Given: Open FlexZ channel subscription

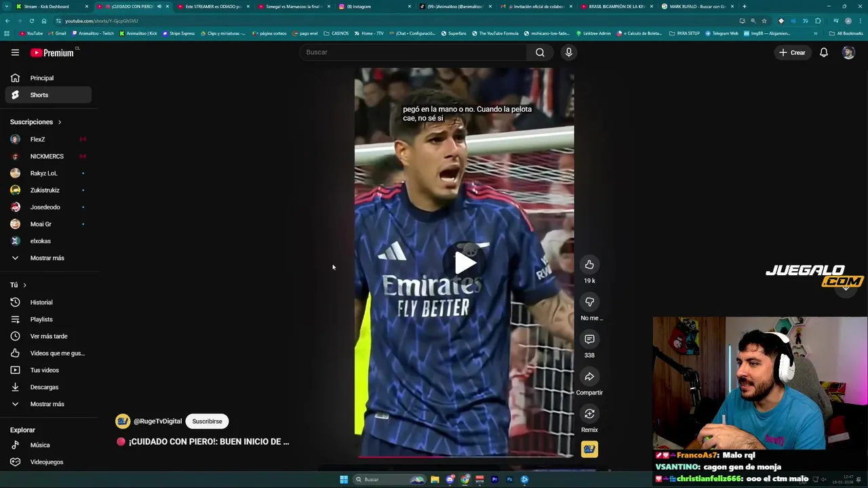Looking at the screenshot, I should pos(48,139).
